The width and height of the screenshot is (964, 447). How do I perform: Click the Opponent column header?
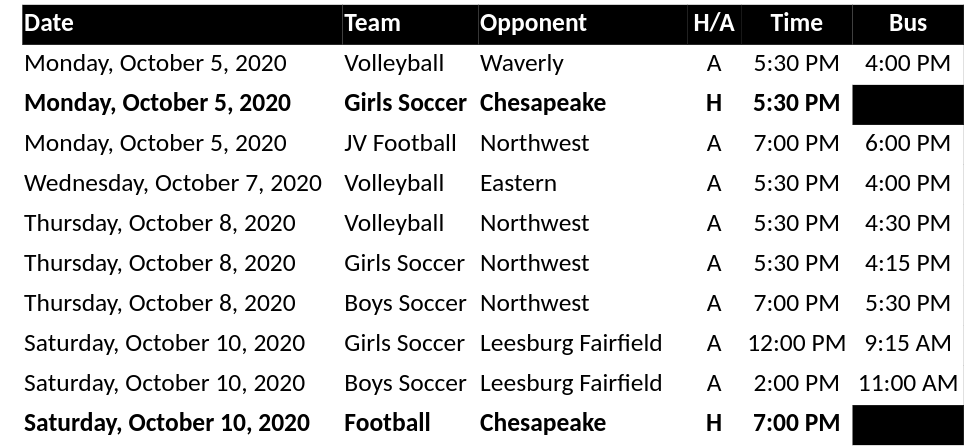point(533,23)
